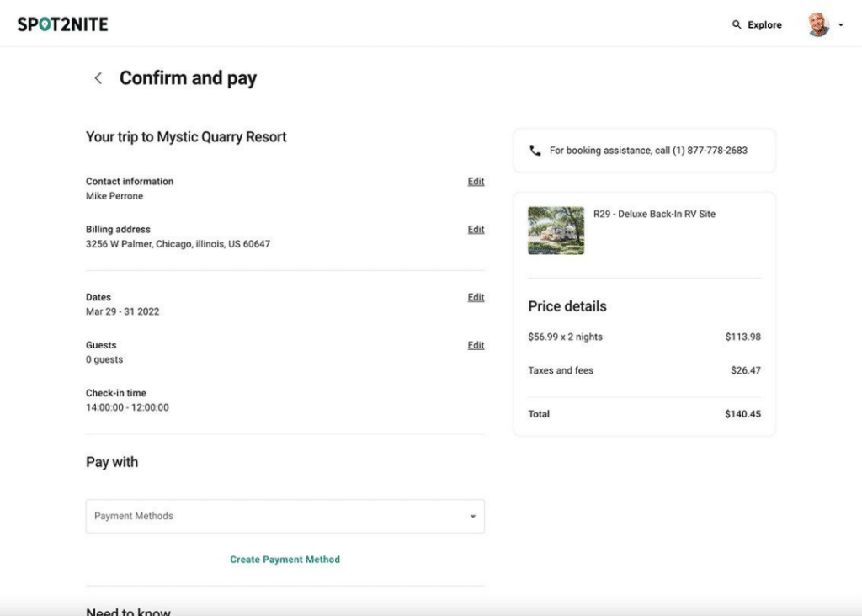Go back using the left chevron

click(98, 78)
